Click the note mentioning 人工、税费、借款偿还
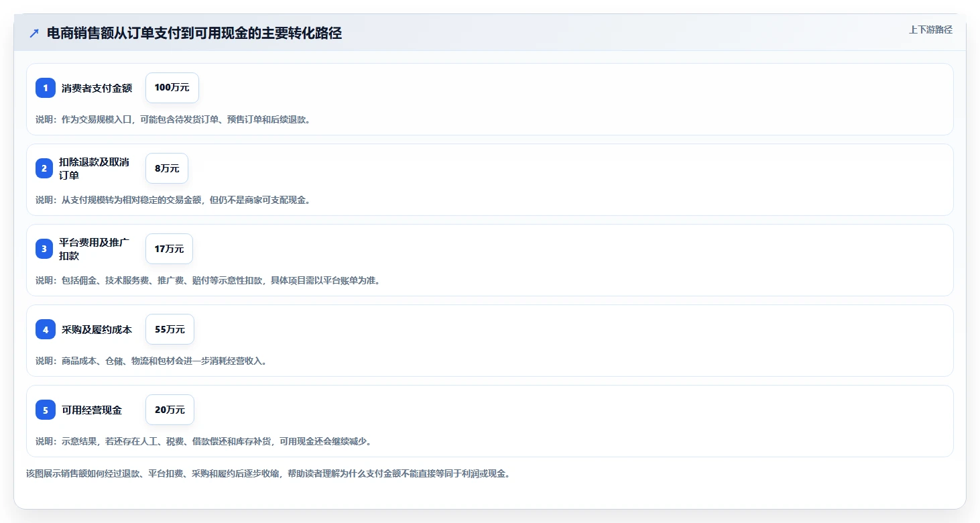This screenshot has height=523, width=980. click(x=204, y=441)
